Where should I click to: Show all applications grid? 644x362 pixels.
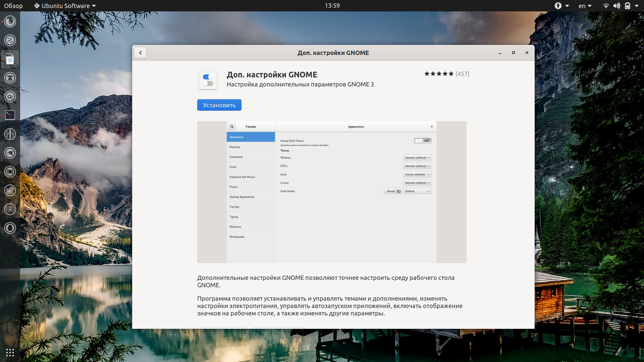[10, 353]
